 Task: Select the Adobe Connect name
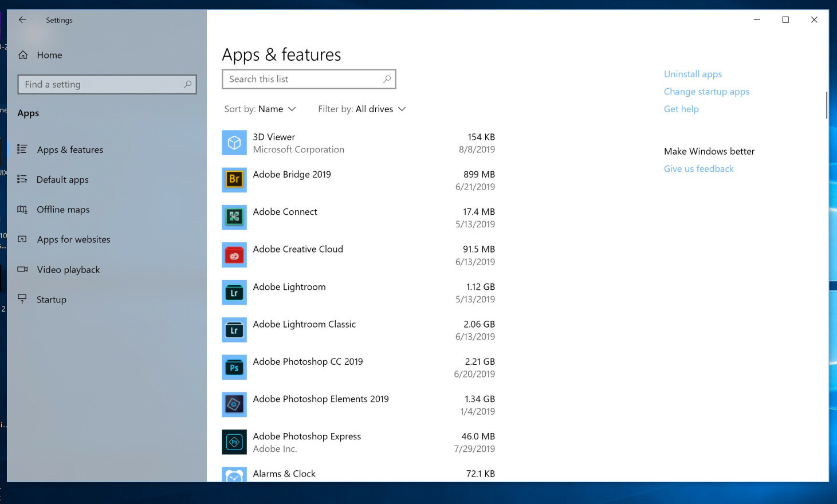[x=285, y=212]
